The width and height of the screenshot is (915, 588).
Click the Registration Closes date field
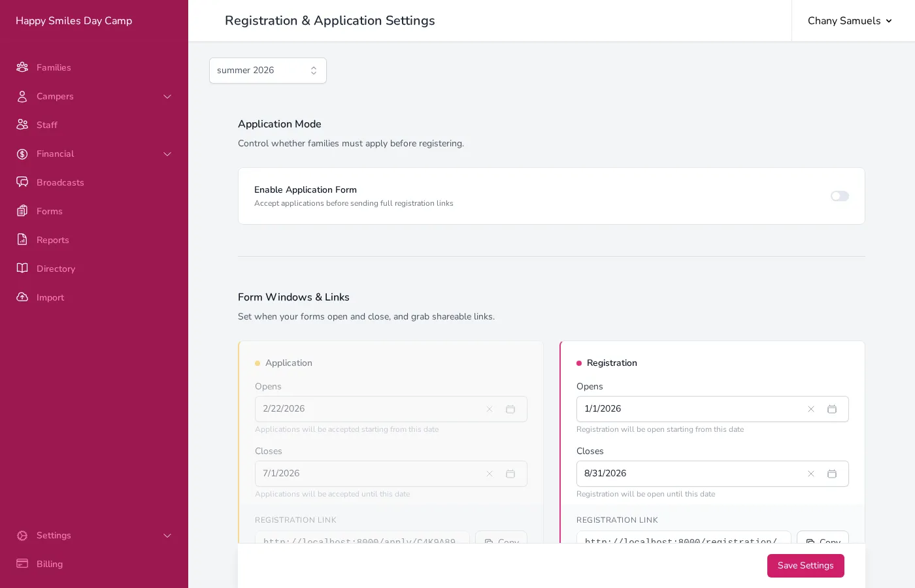tap(712, 474)
